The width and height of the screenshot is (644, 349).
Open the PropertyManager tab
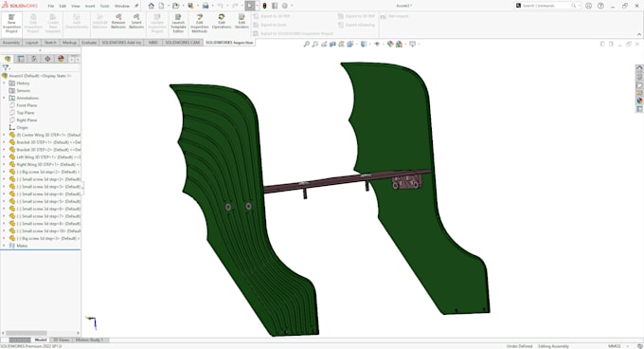pos(21,59)
